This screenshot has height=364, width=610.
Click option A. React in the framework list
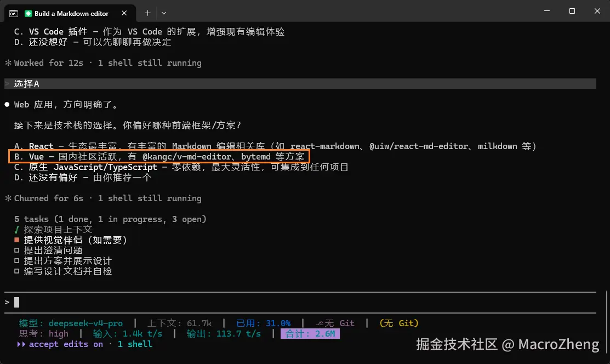click(x=275, y=146)
